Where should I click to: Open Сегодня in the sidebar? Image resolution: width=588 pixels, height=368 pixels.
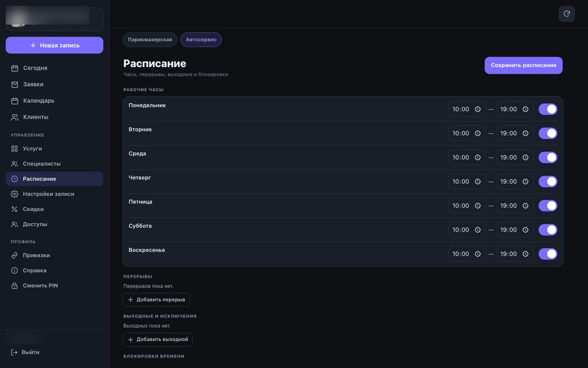tap(54, 68)
